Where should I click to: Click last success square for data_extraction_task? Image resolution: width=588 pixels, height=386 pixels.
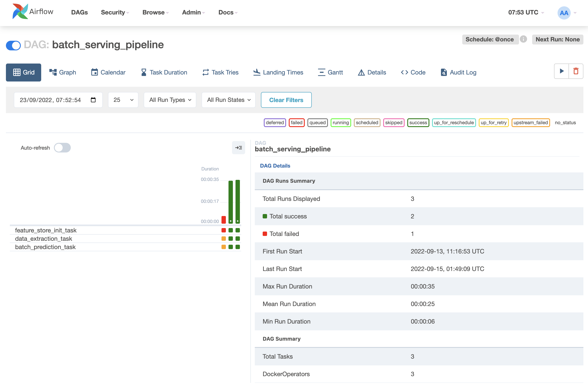click(238, 239)
